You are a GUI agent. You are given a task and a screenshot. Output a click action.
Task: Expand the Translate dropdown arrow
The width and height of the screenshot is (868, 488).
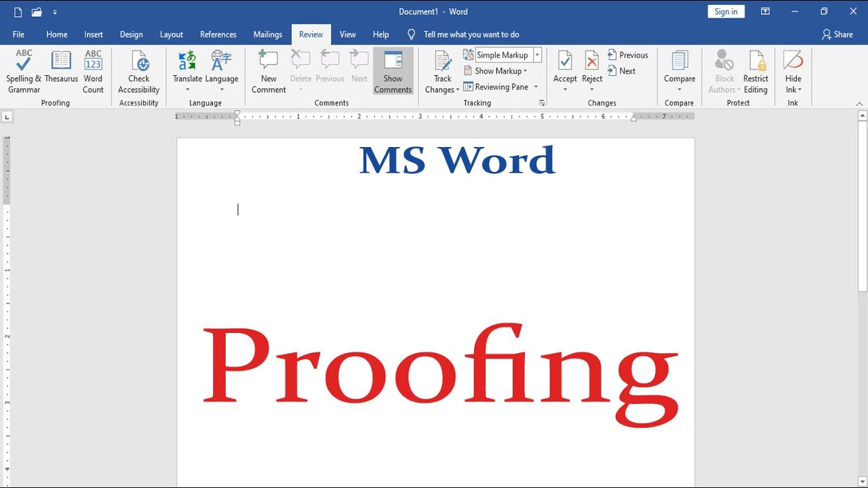click(187, 89)
